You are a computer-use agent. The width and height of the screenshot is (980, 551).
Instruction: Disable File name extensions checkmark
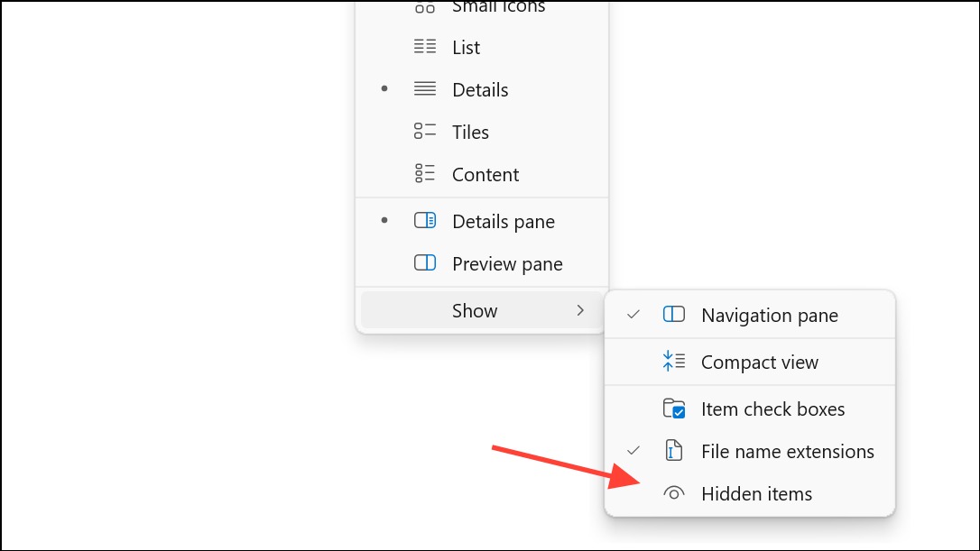coord(633,450)
